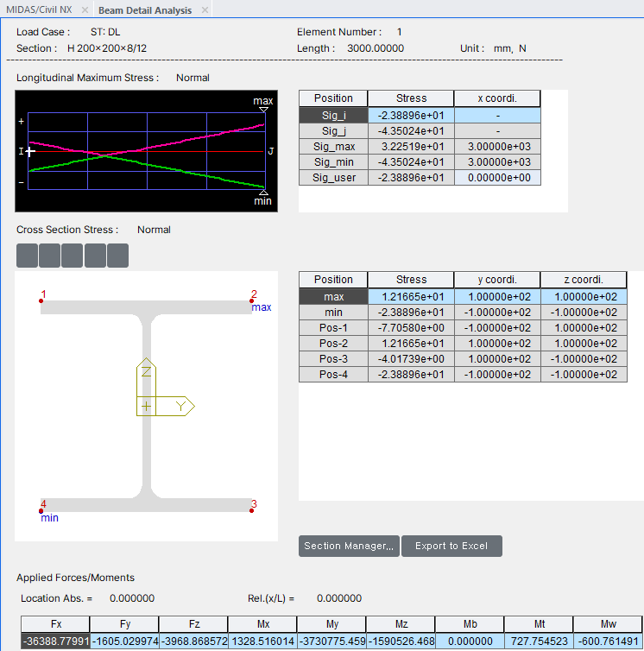Click the x coordi. column header

[x=497, y=98]
